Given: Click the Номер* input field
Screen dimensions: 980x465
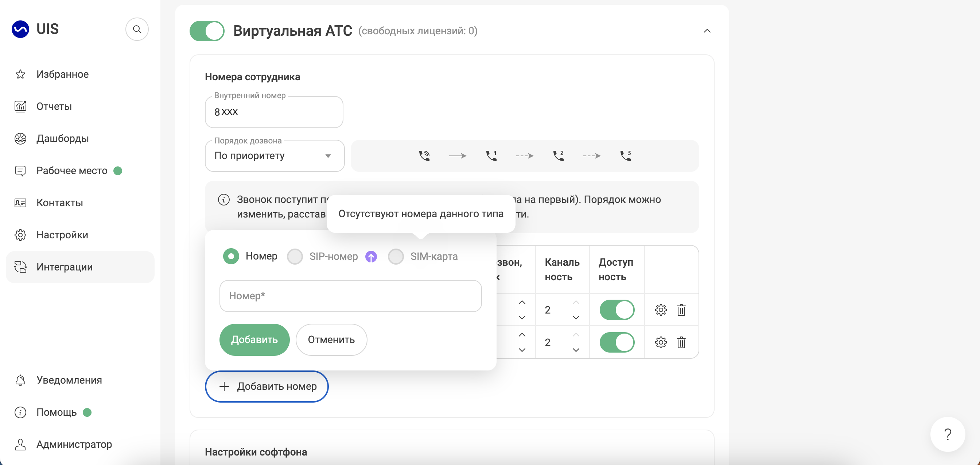Looking at the screenshot, I should coord(350,296).
